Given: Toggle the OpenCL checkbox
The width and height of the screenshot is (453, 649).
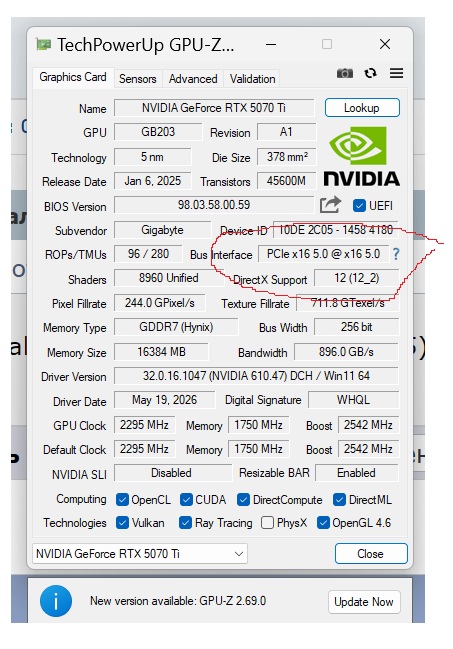Looking at the screenshot, I should [x=122, y=500].
